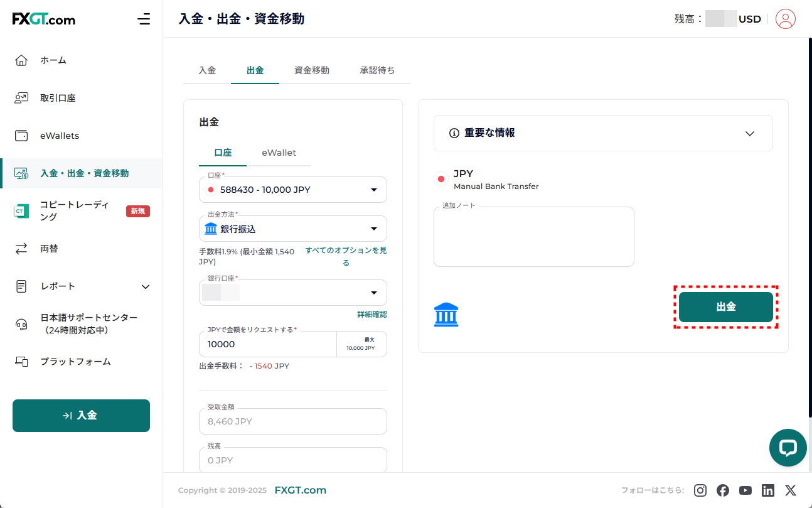The width and height of the screenshot is (812, 508).
Task: Click the info icon beside 重要な情報
Action: point(454,133)
